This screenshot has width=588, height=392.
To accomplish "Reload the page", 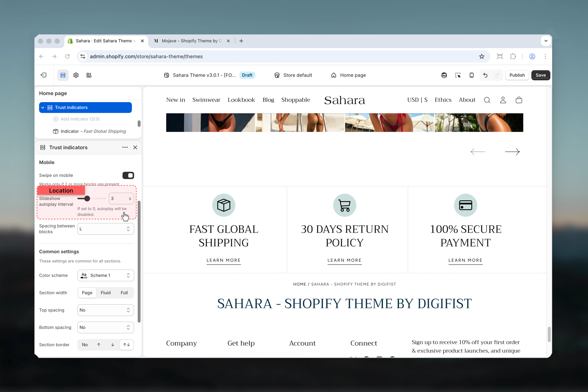I will coord(67,56).
